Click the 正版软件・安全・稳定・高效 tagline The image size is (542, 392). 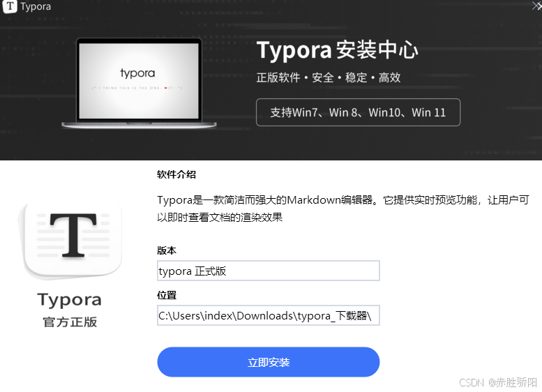[329, 77]
